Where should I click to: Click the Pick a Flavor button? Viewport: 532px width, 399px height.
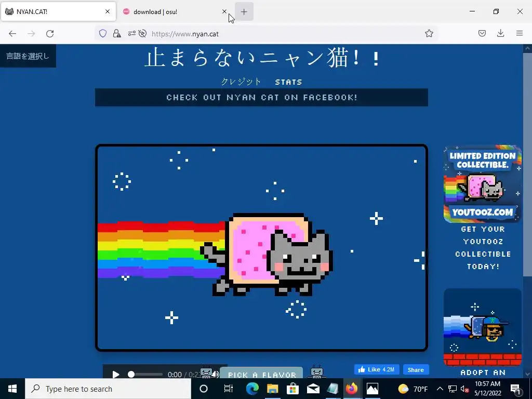point(262,373)
